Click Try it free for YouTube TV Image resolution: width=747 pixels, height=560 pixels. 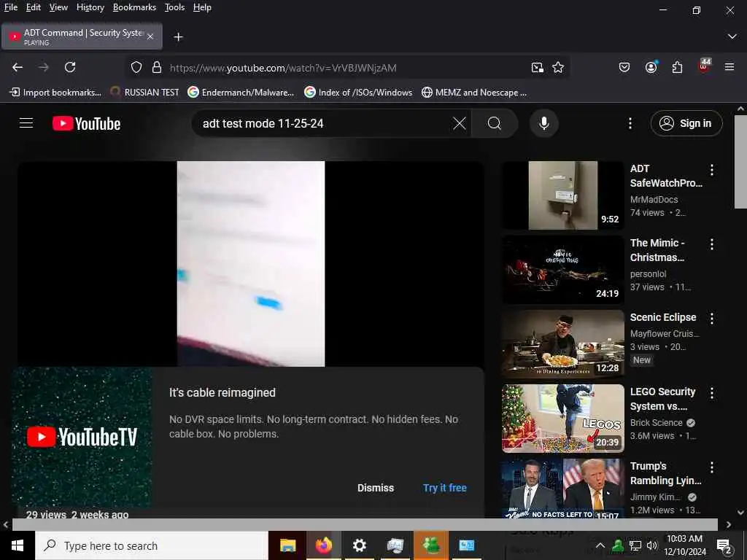445,488
